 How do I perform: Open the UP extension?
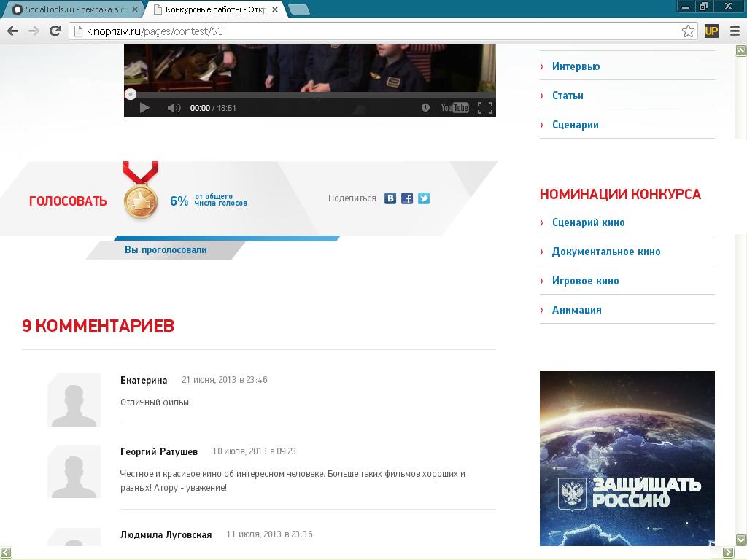click(711, 31)
